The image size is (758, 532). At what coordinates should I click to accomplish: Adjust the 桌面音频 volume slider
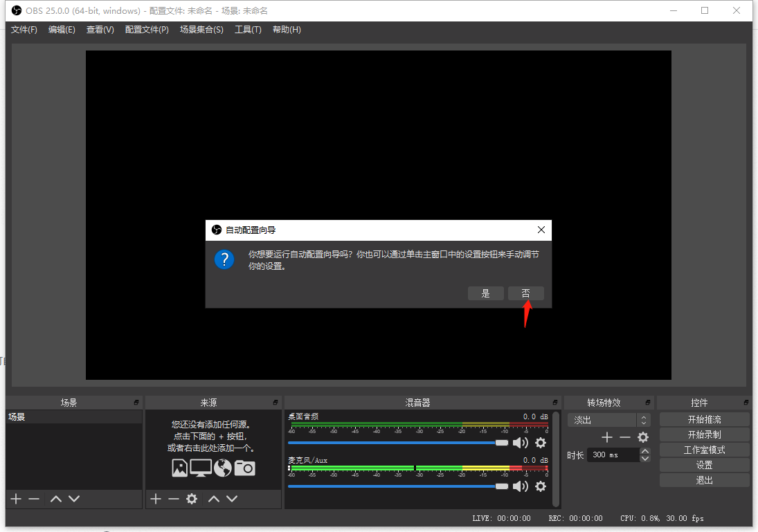coord(398,443)
